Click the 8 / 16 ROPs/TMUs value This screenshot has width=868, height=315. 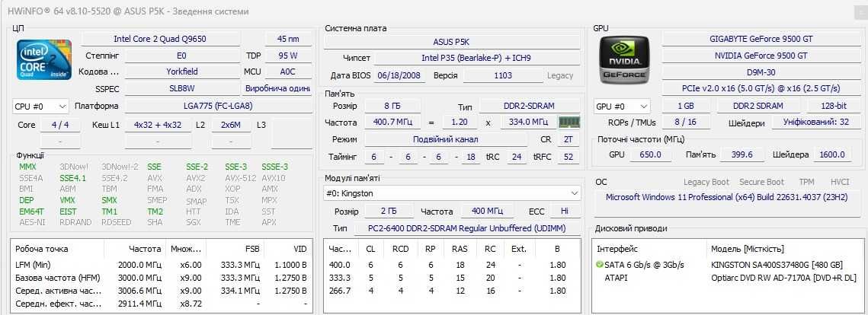tap(685, 123)
